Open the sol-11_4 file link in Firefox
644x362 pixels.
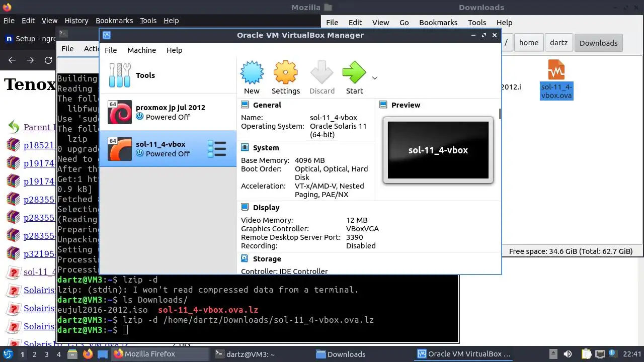point(40,272)
